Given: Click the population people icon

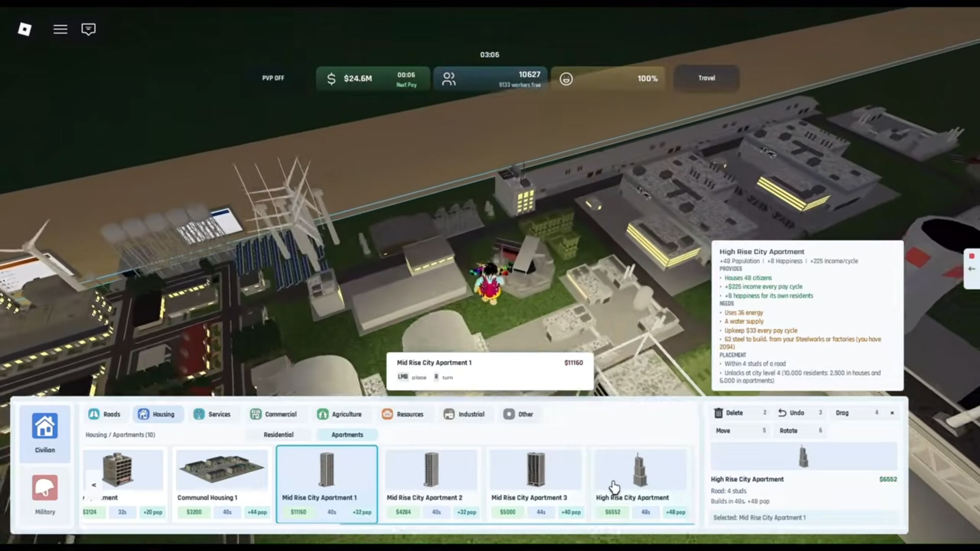Looking at the screenshot, I should 449,79.
